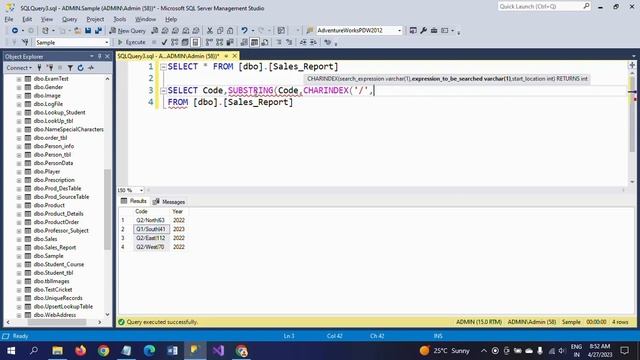
Task: Open the Edit menu
Action: click(x=27, y=19)
